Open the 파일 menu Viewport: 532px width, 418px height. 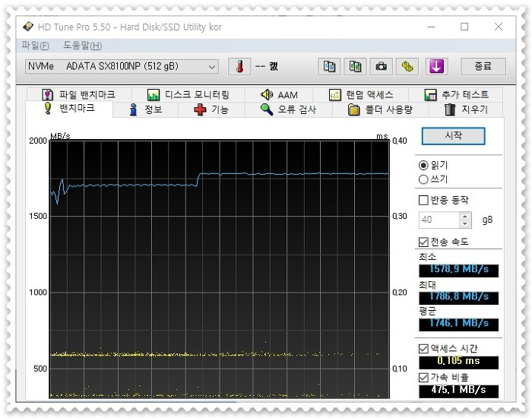pyautogui.click(x=35, y=46)
